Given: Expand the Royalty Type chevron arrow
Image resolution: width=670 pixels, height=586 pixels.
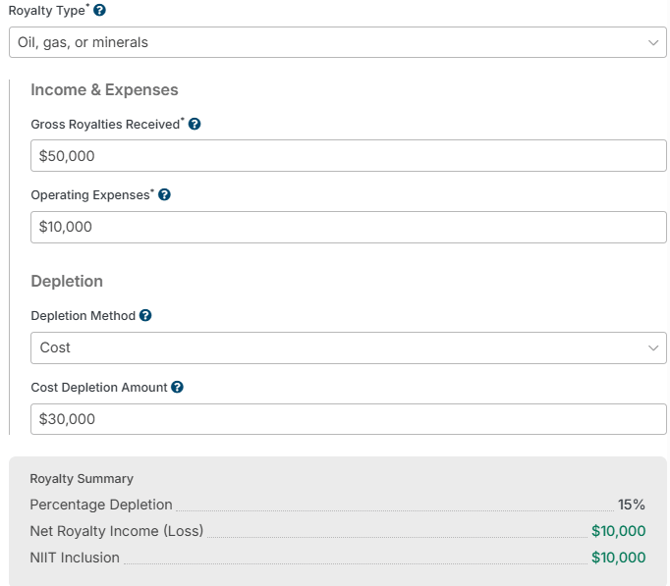Looking at the screenshot, I should [x=653, y=43].
